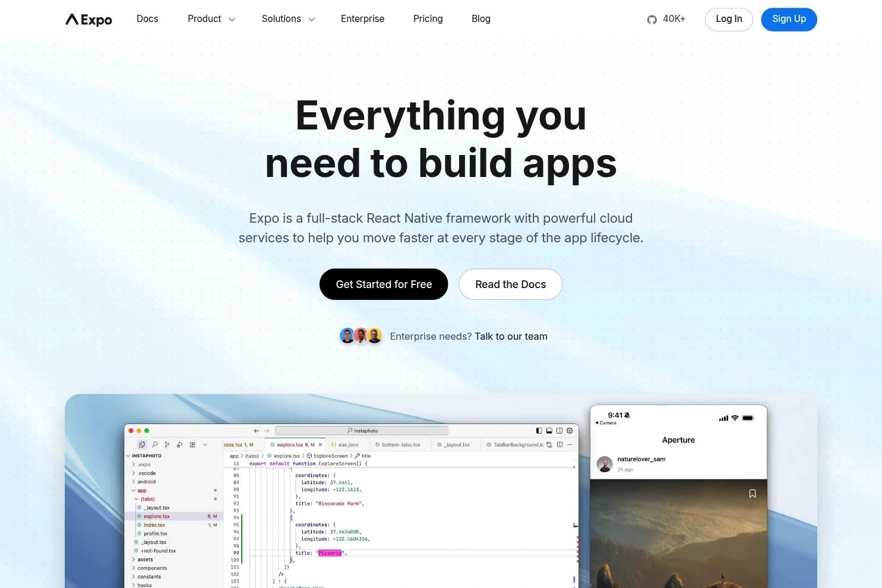This screenshot has width=882, height=588.
Task: Toggle the bottom panel layout button
Action: [549, 431]
